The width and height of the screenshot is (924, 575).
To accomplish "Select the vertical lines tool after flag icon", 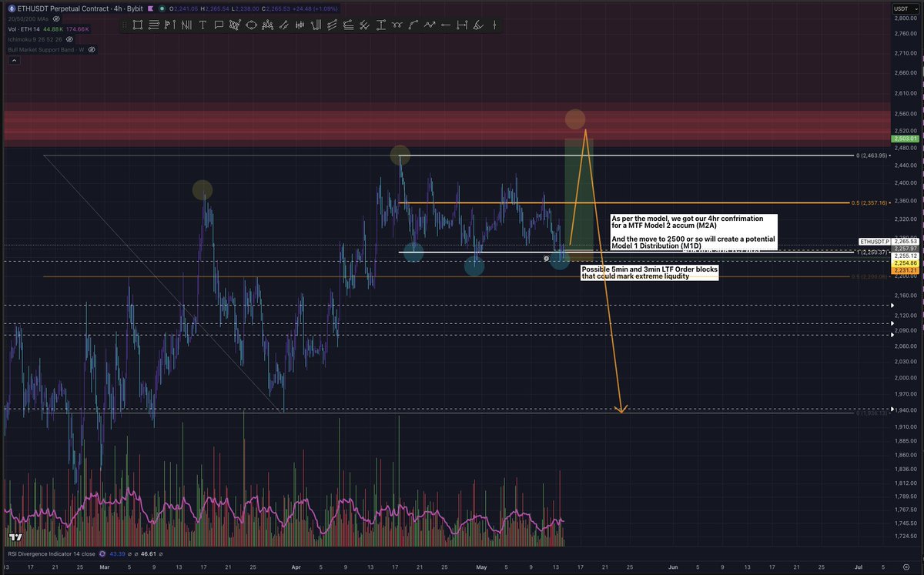I will [x=186, y=25].
